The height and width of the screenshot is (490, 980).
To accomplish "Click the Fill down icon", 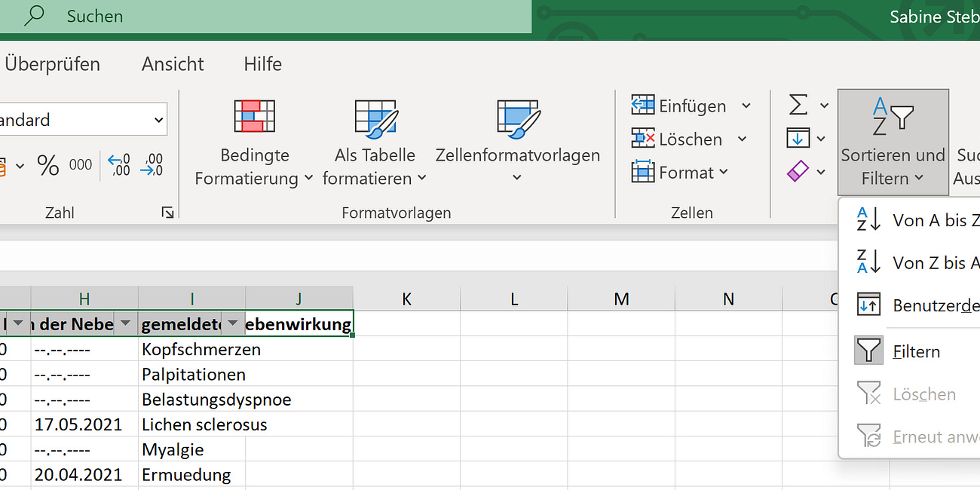I will (798, 139).
